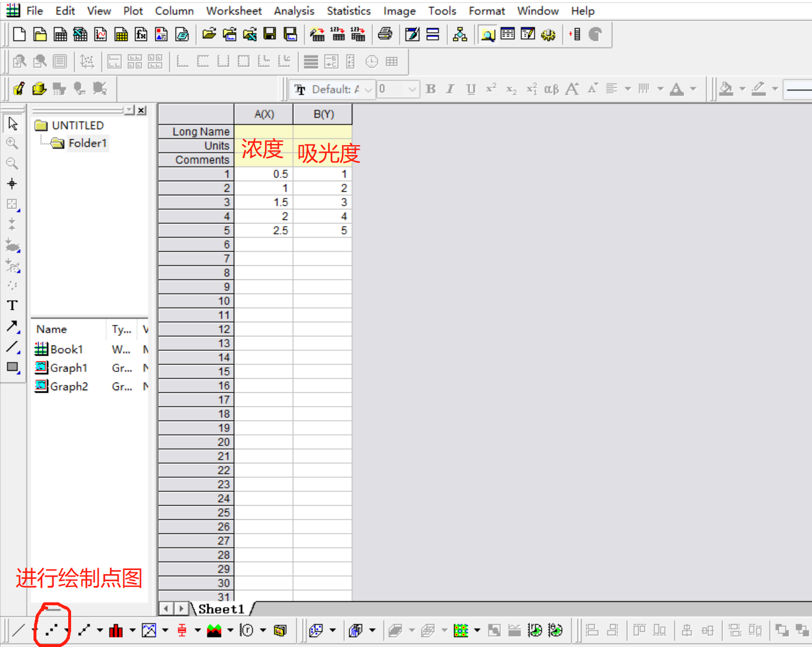Image resolution: width=812 pixels, height=647 pixels.
Task: Click the 3D scatter plot cube icon
Action: pos(316,631)
